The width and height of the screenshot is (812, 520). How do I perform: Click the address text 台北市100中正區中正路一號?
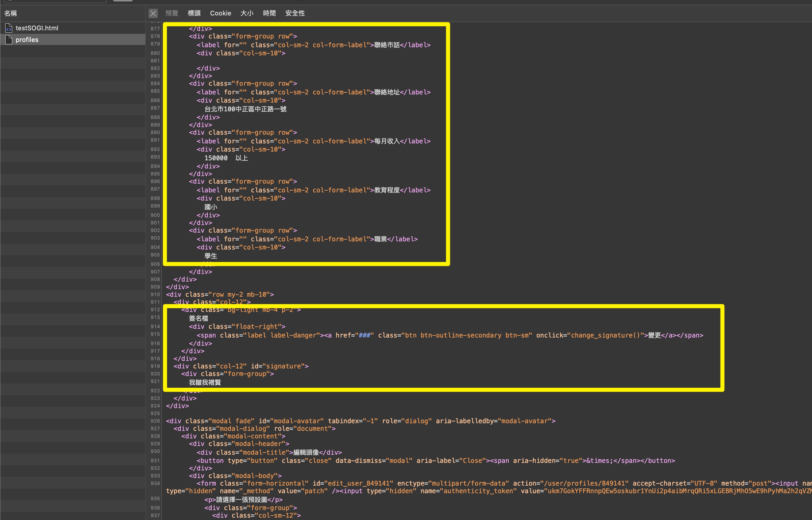point(245,109)
